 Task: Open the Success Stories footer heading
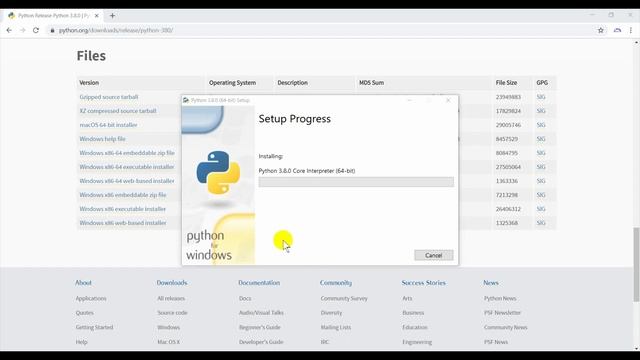pyautogui.click(x=424, y=282)
